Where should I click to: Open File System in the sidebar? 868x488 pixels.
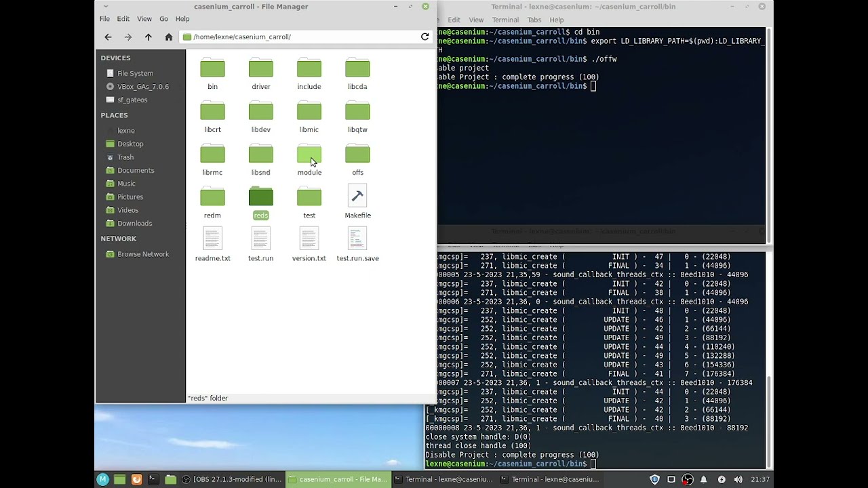(x=135, y=73)
